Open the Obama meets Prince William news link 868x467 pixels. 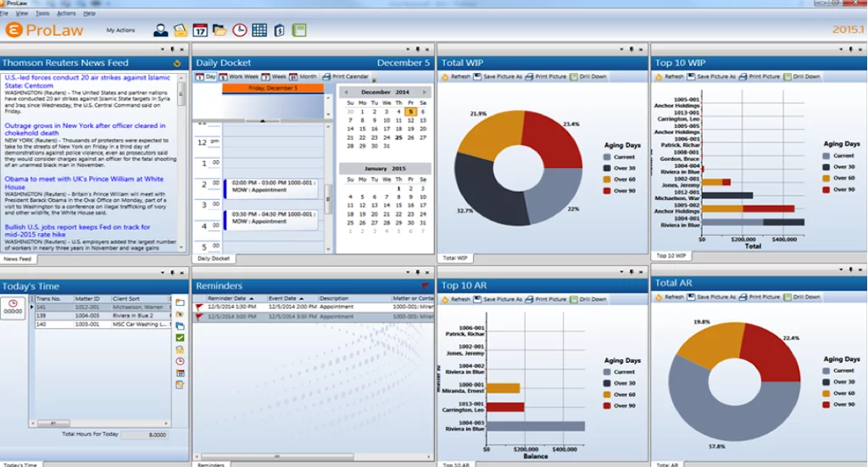(x=84, y=183)
